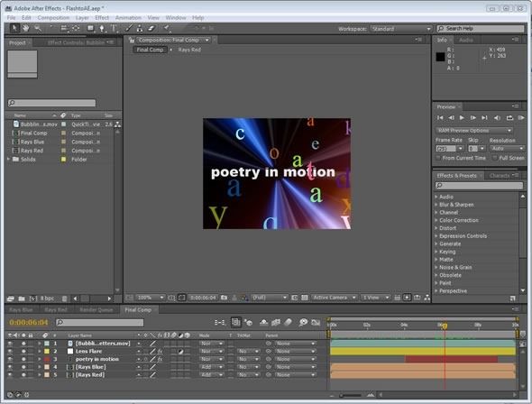
Task: Select the Selection arrow tool
Action: coord(14,28)
